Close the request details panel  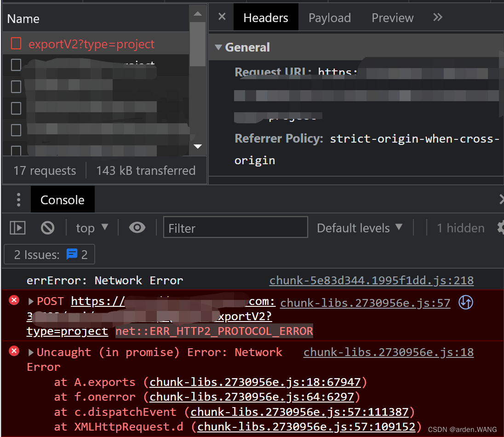pyautogui.click(x=222, y=17)
